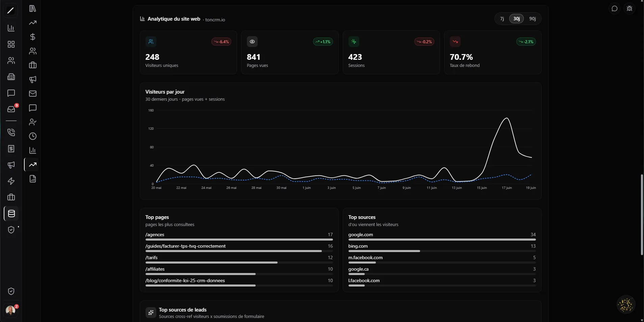Open the bar chart section in main sidebar

click(x=11, y=28)
